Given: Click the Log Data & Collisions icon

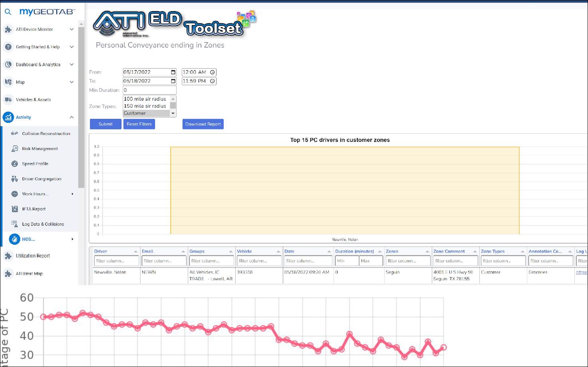Looking at the screenshot, I should point(14,224).
